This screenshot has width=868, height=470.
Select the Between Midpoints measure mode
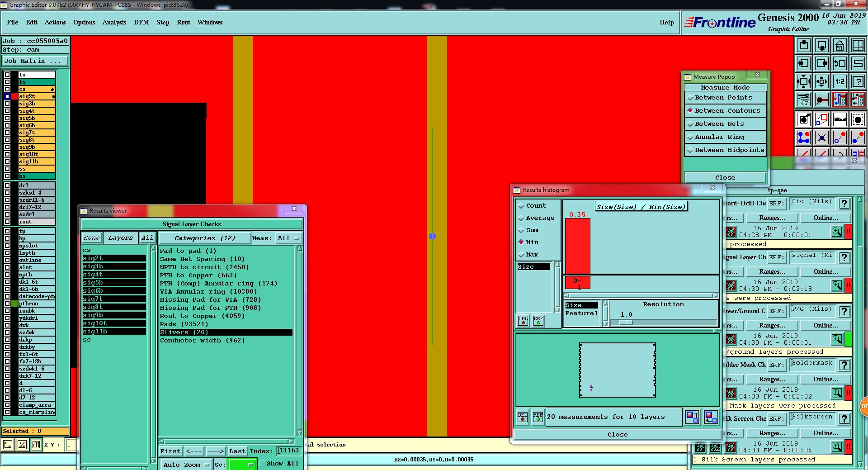tap(725, 150)
